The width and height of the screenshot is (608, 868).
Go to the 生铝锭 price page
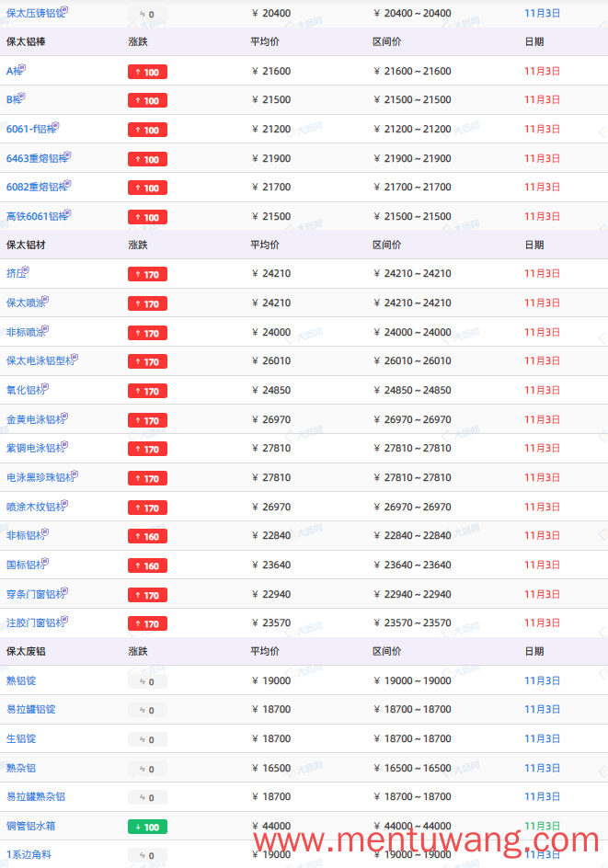[21, 739]
